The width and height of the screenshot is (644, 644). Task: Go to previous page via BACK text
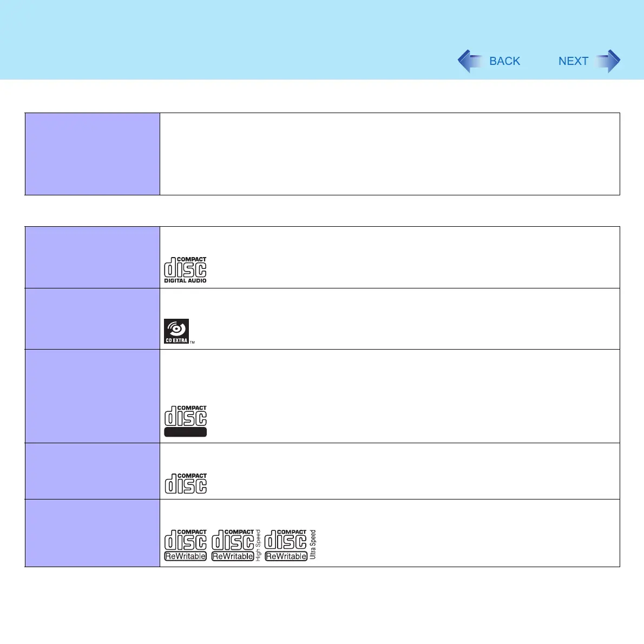click(x=504, y=61)
